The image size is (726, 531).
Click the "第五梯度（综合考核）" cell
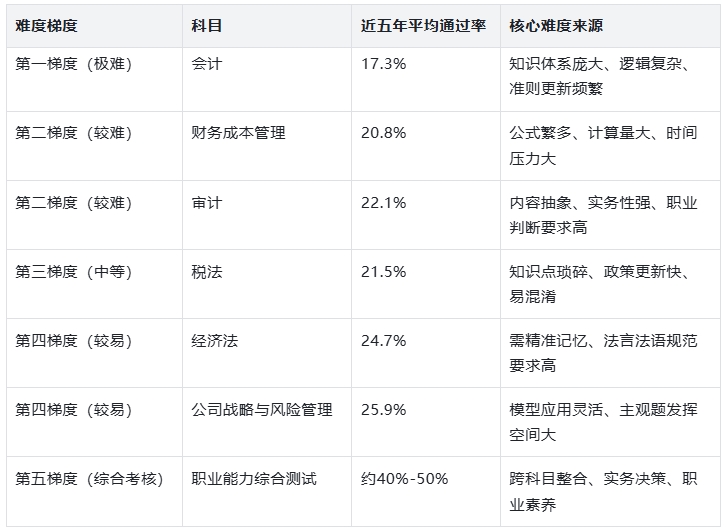tap(89, 479)
